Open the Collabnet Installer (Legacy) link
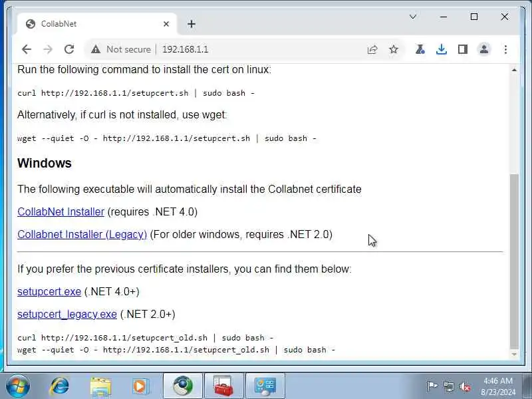 point(82,235)
